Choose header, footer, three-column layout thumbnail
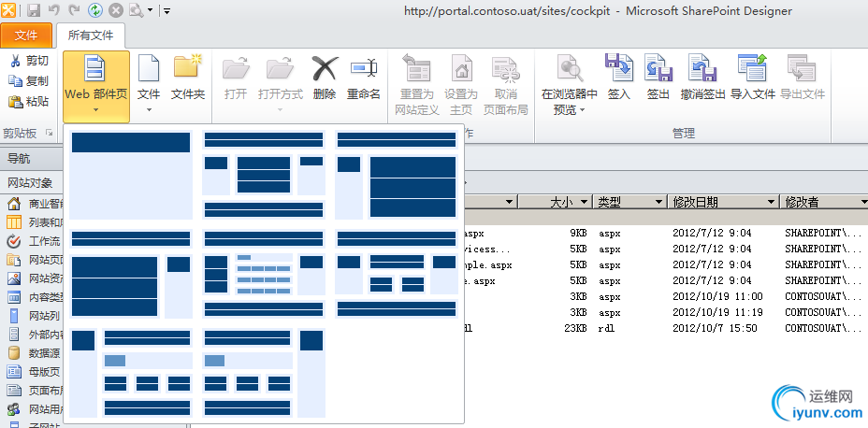This screenshot has width=868, height=428. (x=264, y=175)
